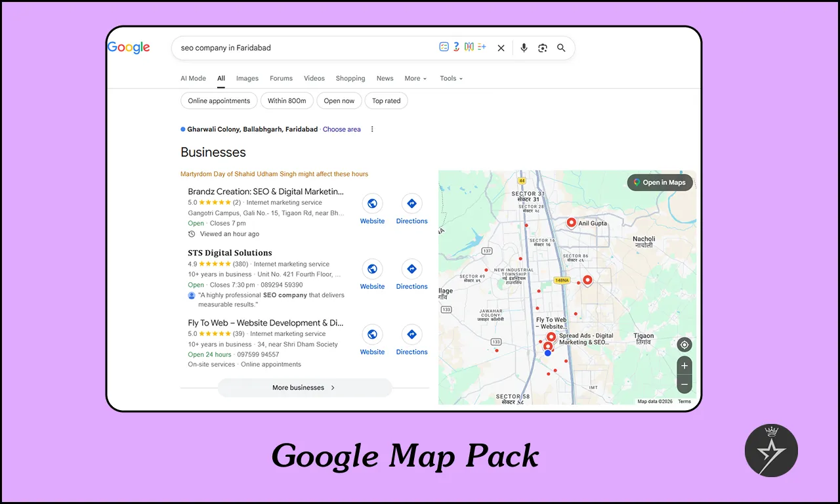Switch to the News tab
The image size is (840, 504).
[x=385, y=78]
